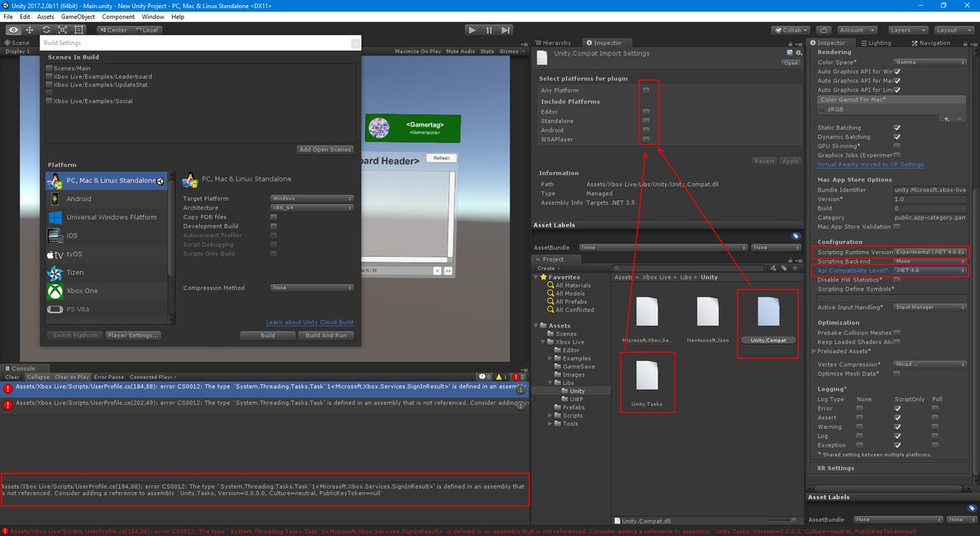The width and height of the screenshot is (980, 536).
Task: Open Color Space dropdown
Action: point(931,62)
